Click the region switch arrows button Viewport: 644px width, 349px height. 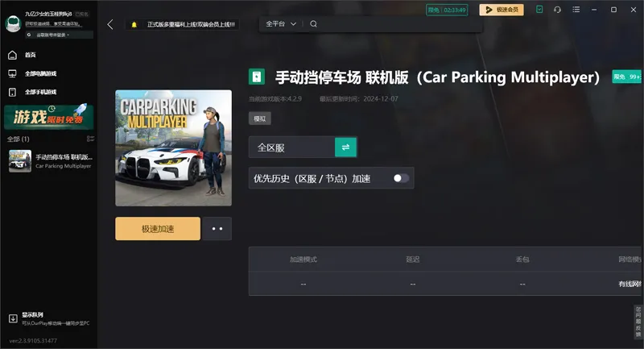tap(345, 147)
